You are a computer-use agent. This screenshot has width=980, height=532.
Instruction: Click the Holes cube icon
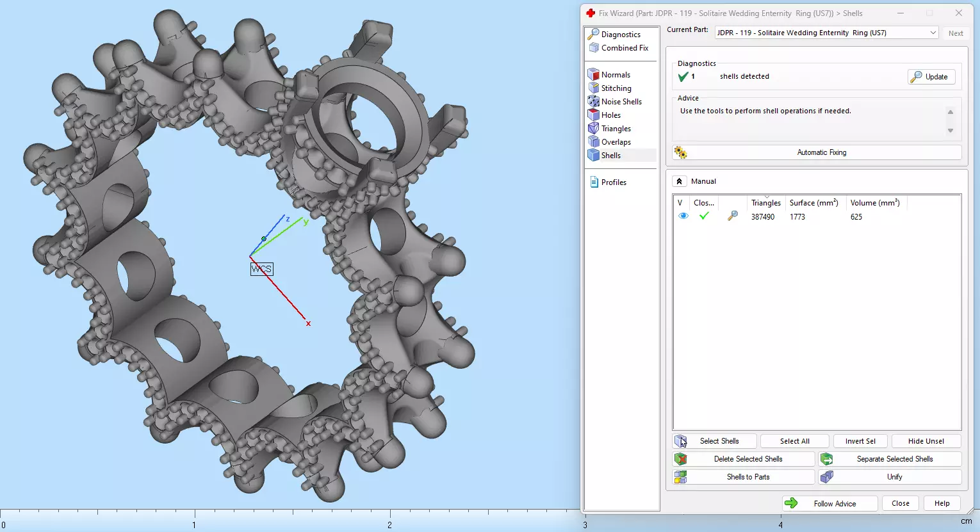(594, 115)
